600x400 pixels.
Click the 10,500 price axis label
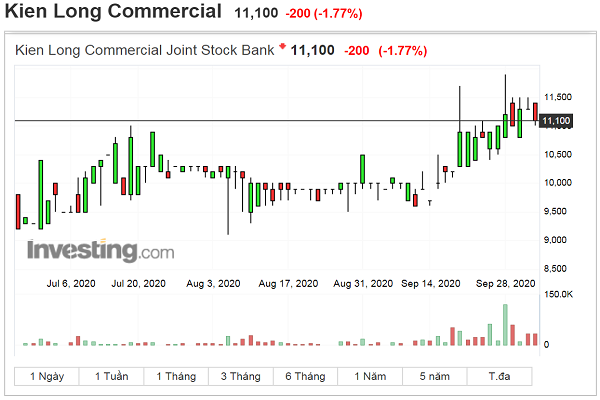558,154
